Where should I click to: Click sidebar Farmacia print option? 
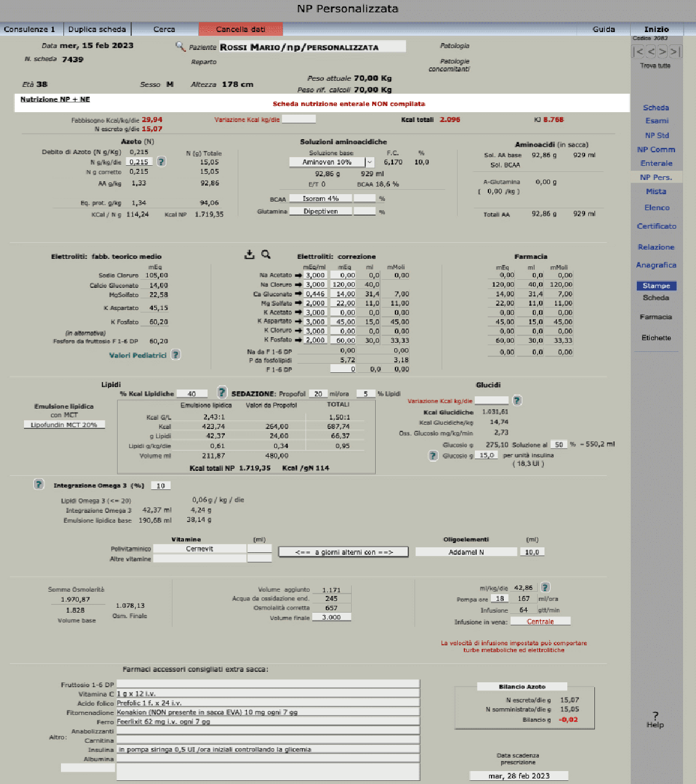click(x=656, y=317)
